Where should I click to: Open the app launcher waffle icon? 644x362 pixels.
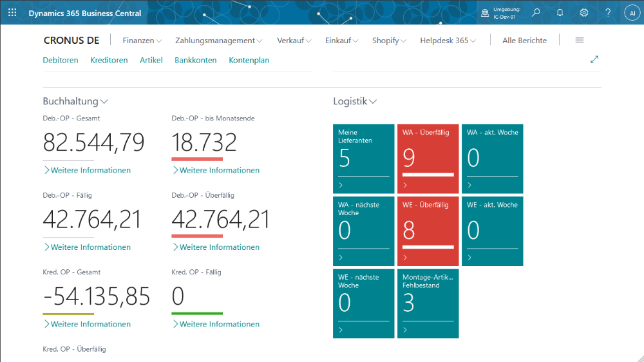click(12, 13)
